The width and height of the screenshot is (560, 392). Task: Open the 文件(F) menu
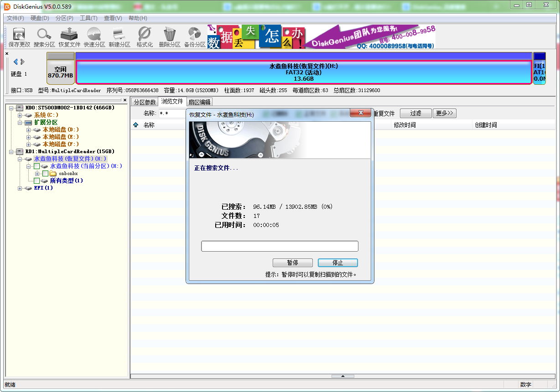coord(16,18)
